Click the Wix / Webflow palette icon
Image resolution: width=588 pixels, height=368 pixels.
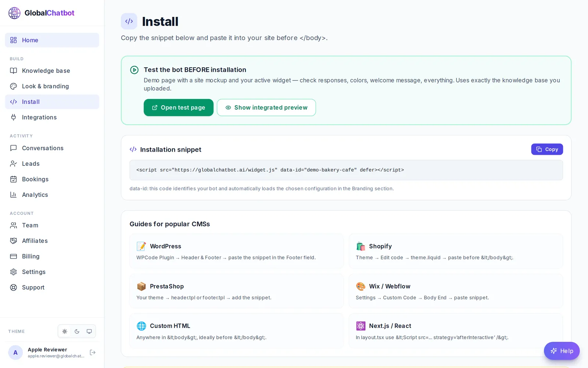tap(361, 286)
